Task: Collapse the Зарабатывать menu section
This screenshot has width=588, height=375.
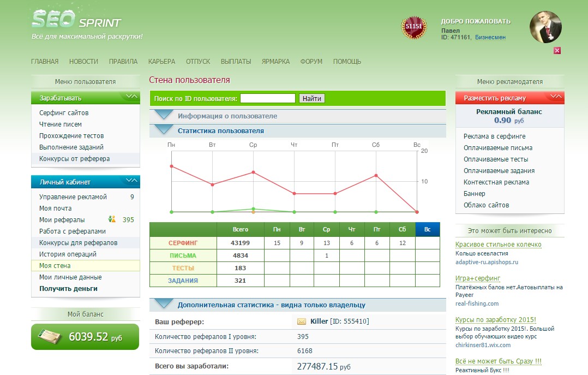Action: (x=131, y=97)
